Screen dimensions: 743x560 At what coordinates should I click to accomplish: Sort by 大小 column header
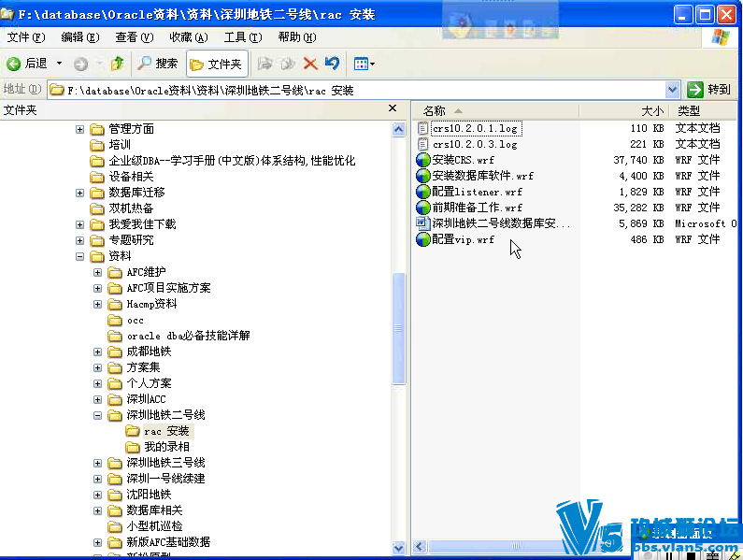pos(624,111)
